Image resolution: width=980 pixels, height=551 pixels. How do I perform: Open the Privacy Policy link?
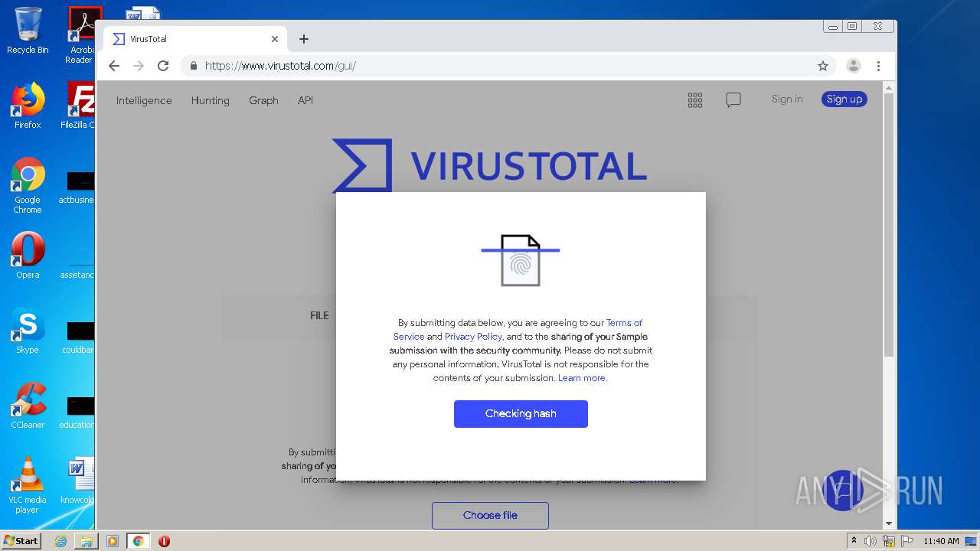473,337
